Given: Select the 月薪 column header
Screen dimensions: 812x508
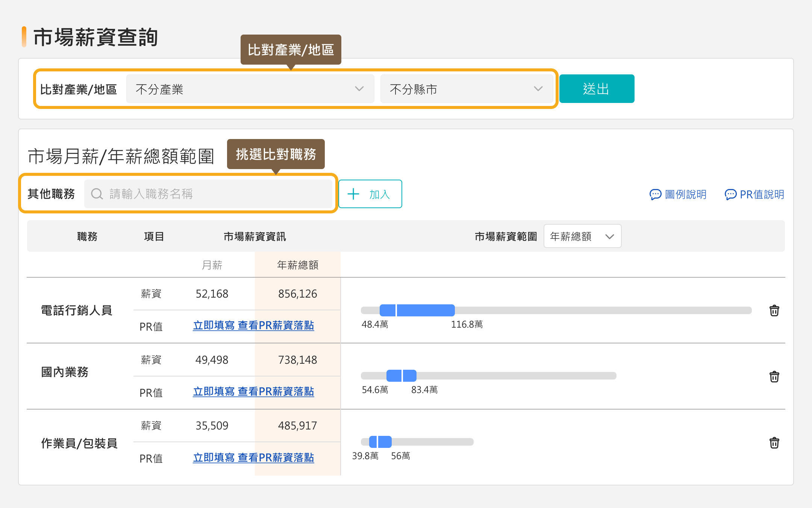Looking at the screenshot, I should pos(212,265).
